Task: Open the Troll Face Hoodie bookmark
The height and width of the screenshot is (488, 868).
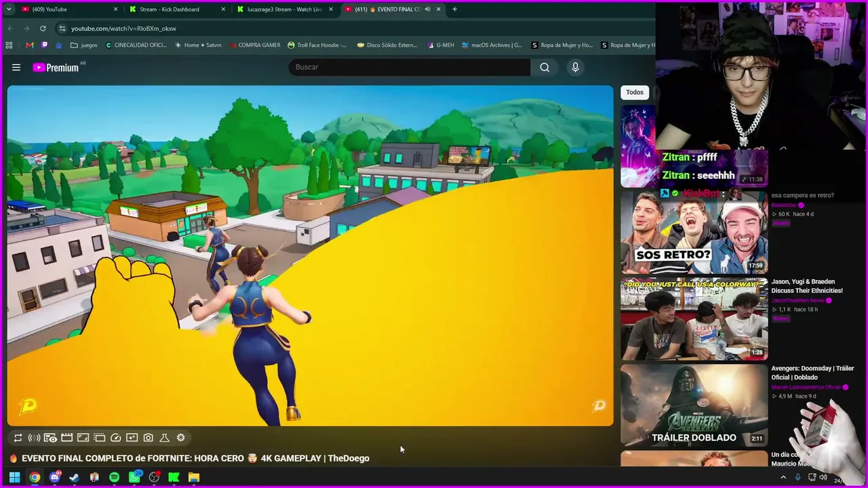Action: (x=317, y=45)
